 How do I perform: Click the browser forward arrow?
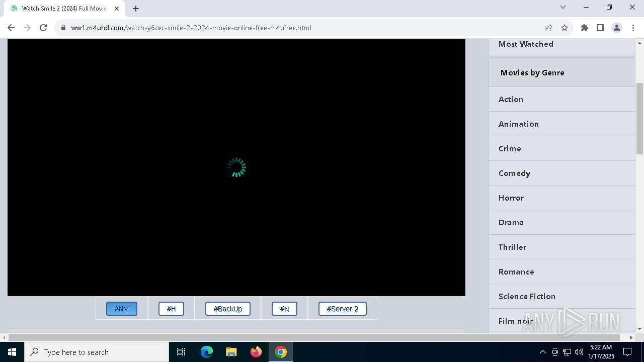click(27, 28)
